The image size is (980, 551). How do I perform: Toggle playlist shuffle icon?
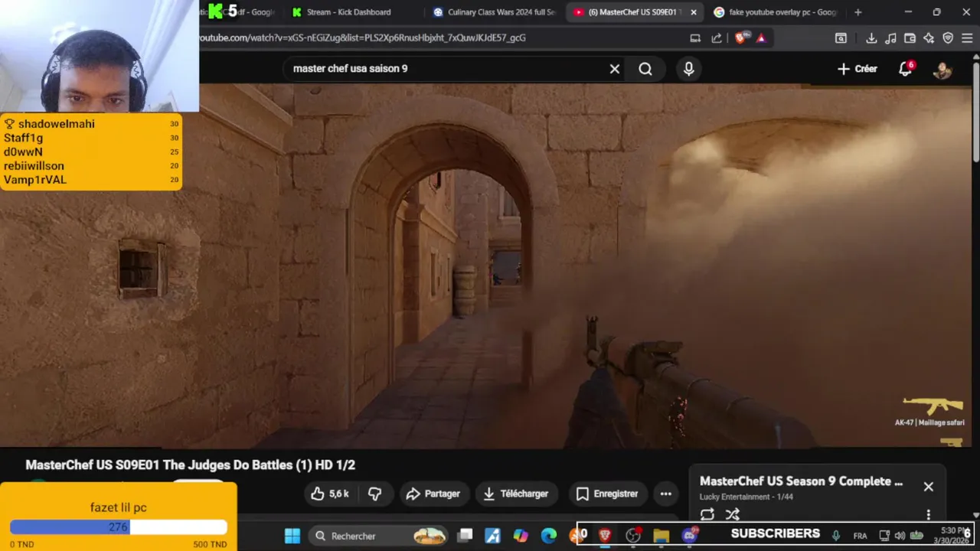[733, 514]
